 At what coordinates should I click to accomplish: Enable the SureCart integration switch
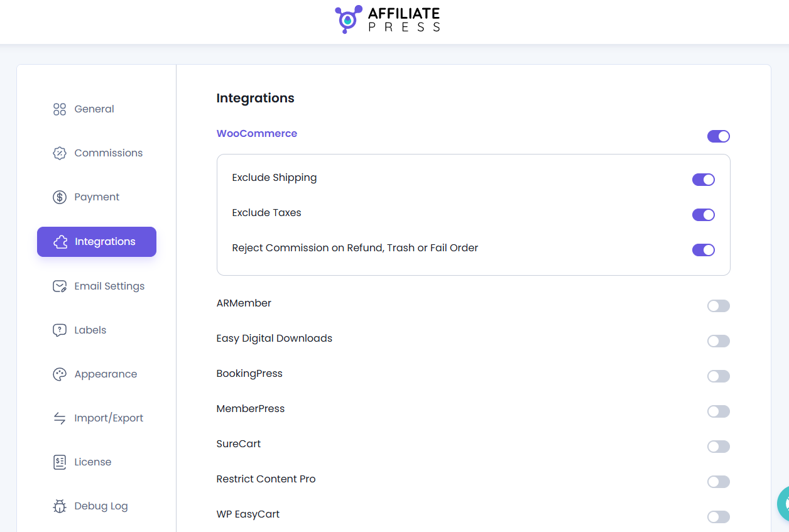pos(718,447)
